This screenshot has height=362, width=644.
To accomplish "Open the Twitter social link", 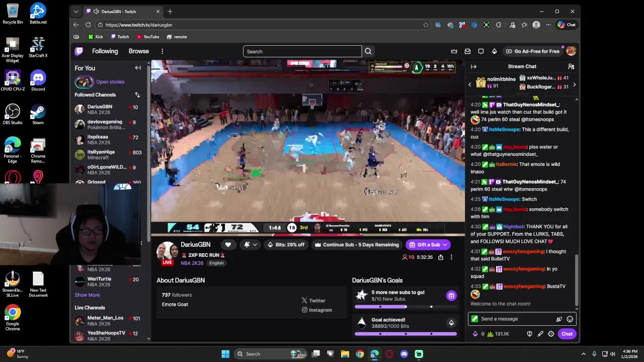I will [x=313, y=301].
